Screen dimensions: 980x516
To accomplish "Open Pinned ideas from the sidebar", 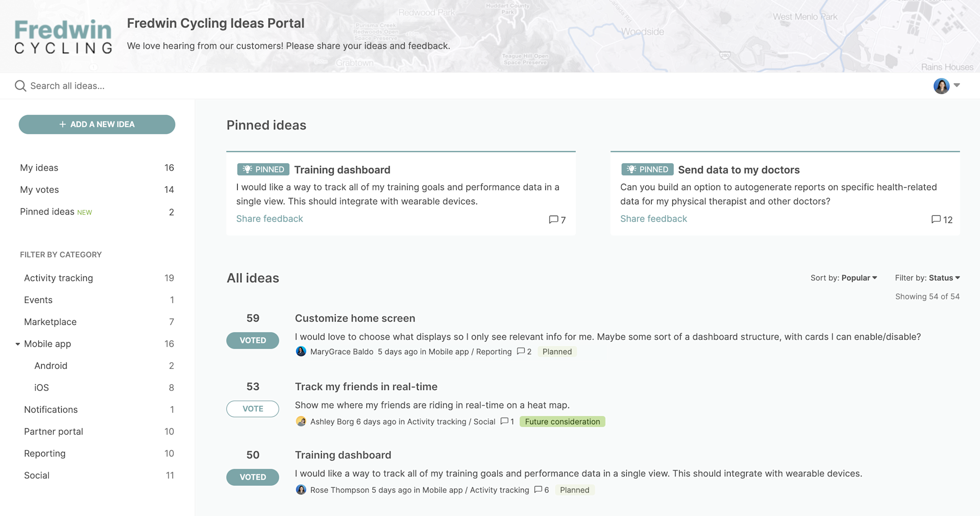I will 47,211.
